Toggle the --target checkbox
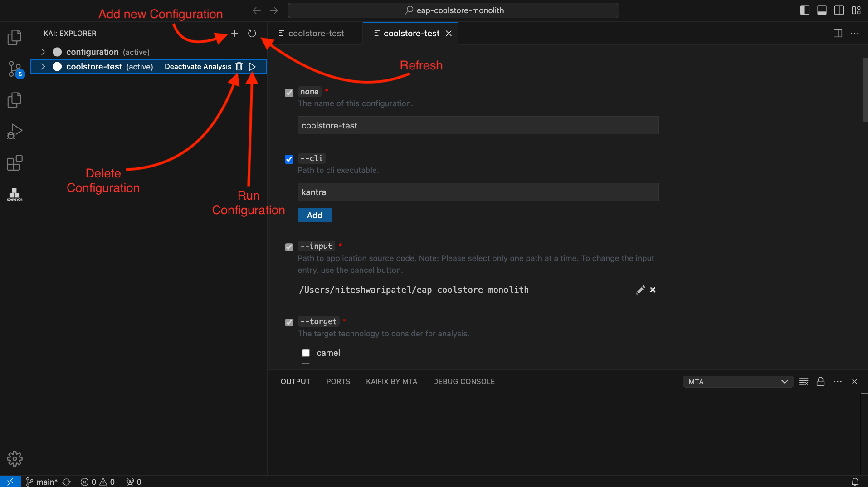 (289, 322)
